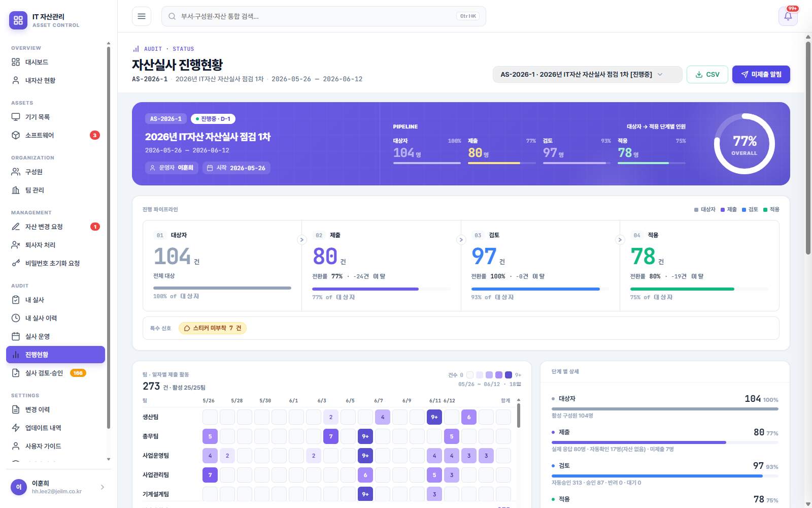The height and width of the screenshot is (508, 812).
Task: Open 대시보드 dashboard icon in sidebar
Action: click(16, 62)
